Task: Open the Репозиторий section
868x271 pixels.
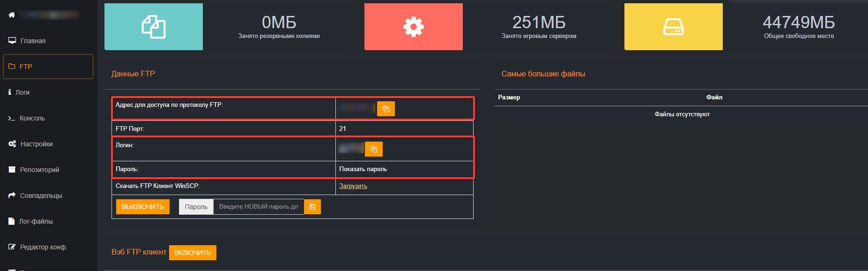Action: (39, 170)
